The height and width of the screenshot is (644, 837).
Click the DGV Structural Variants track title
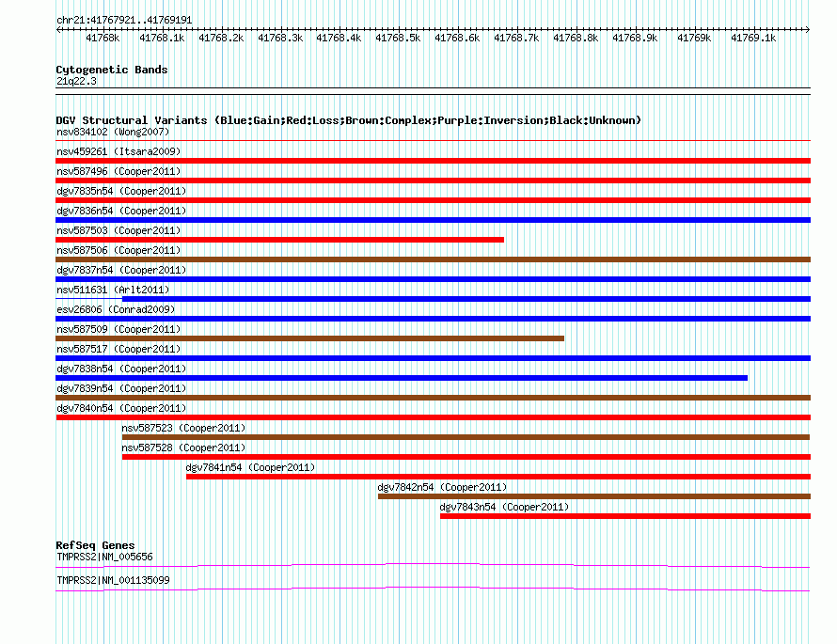(348, 120)
